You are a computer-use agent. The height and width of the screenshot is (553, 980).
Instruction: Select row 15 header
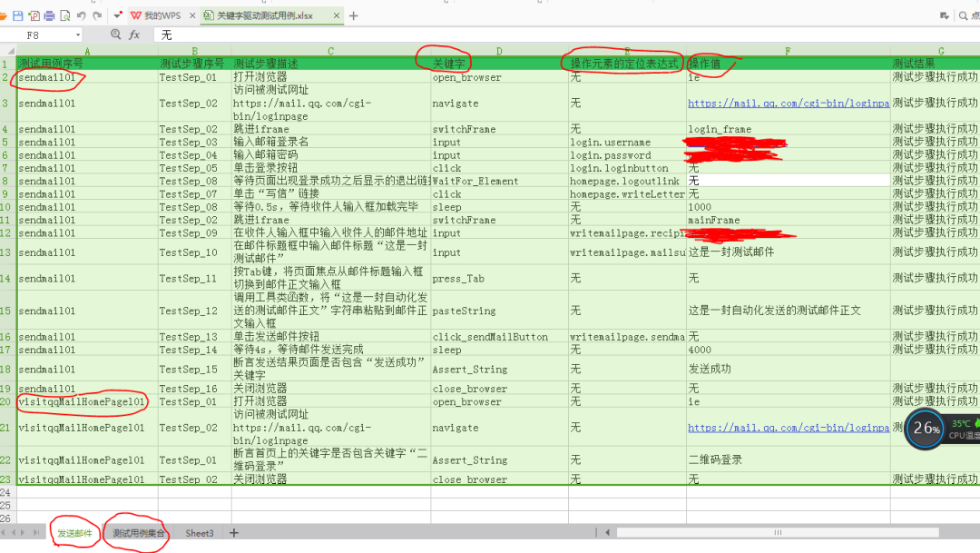click(x=7, y=311)
